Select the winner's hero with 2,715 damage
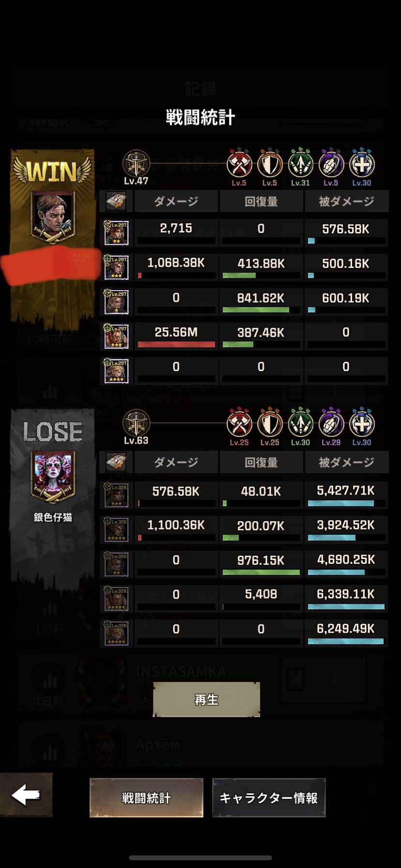 pyautogui.click(x=117, y=232)
